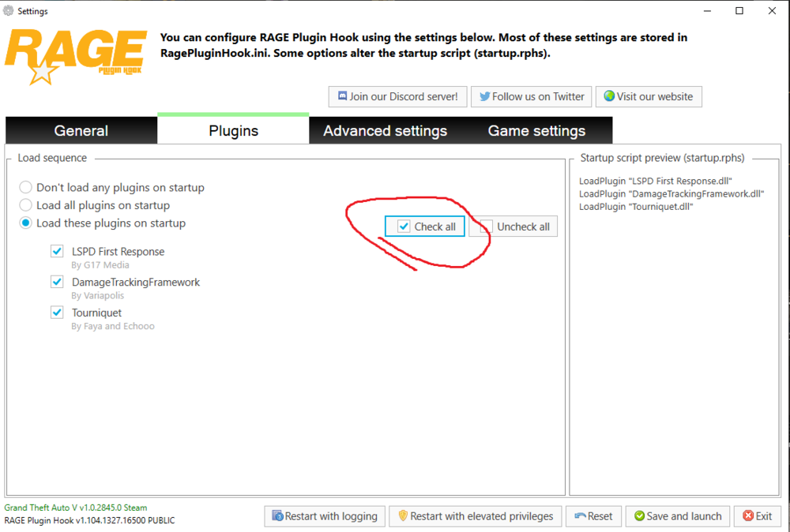
Task: Click the RAGE Plugin Hook version text
Action: pyautogui.click(x=90, y=520)
